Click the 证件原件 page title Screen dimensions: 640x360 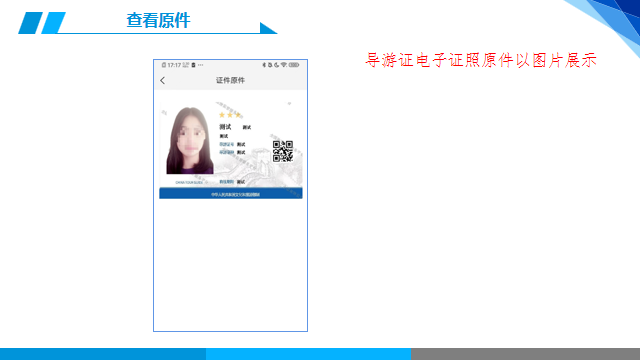[230, 80]
